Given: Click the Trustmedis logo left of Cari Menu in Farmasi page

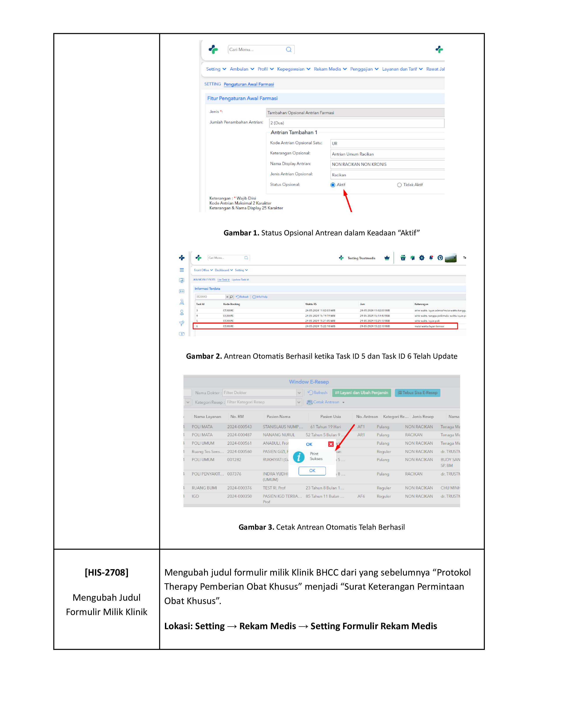Looking at the screenshot, I should [213, 50].
